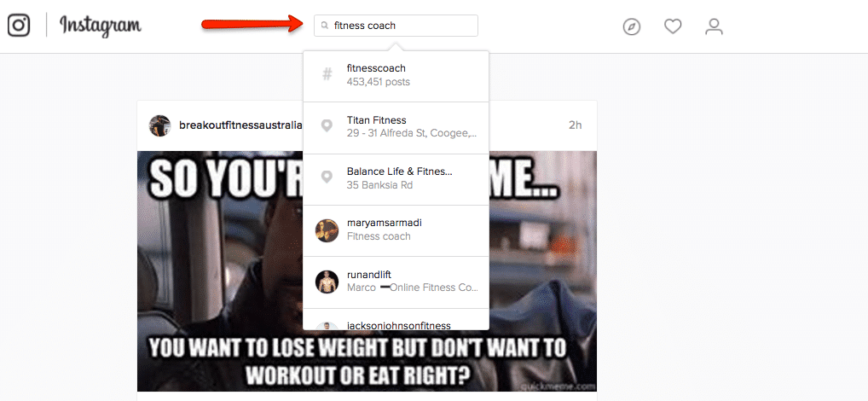Select the jacksonjohnsonfitness account result
868x401 pixels.
(396, 320)
